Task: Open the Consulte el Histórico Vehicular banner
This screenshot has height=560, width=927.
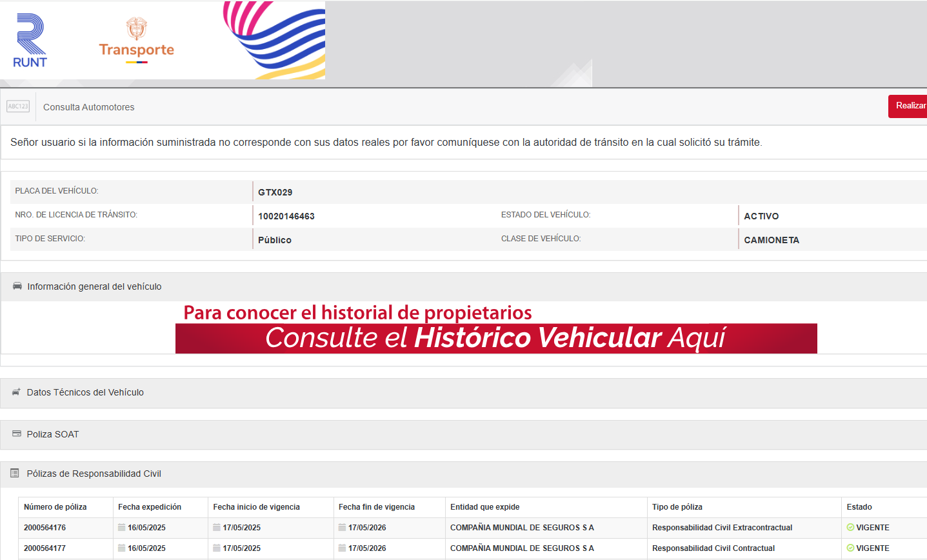Action: pos(495,337)
